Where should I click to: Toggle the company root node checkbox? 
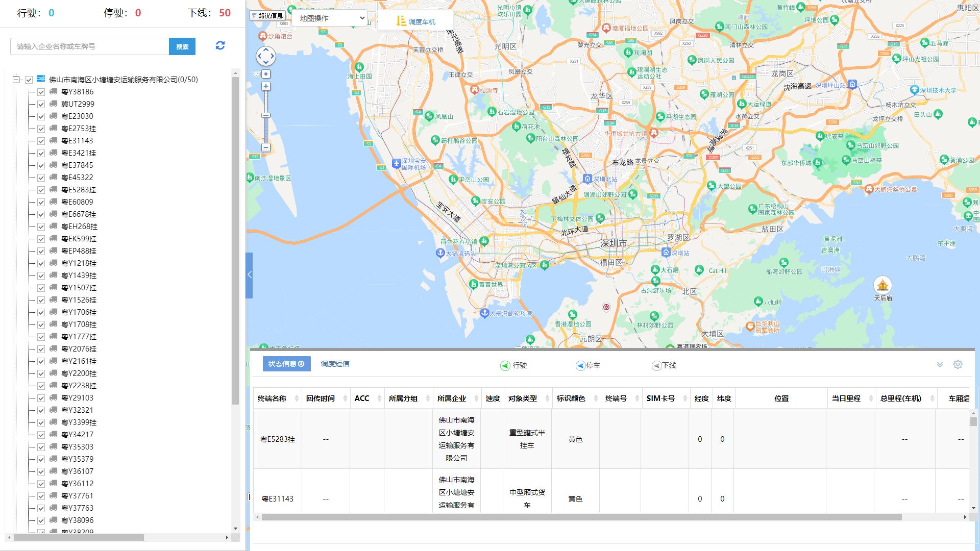(x=29, y=80)
